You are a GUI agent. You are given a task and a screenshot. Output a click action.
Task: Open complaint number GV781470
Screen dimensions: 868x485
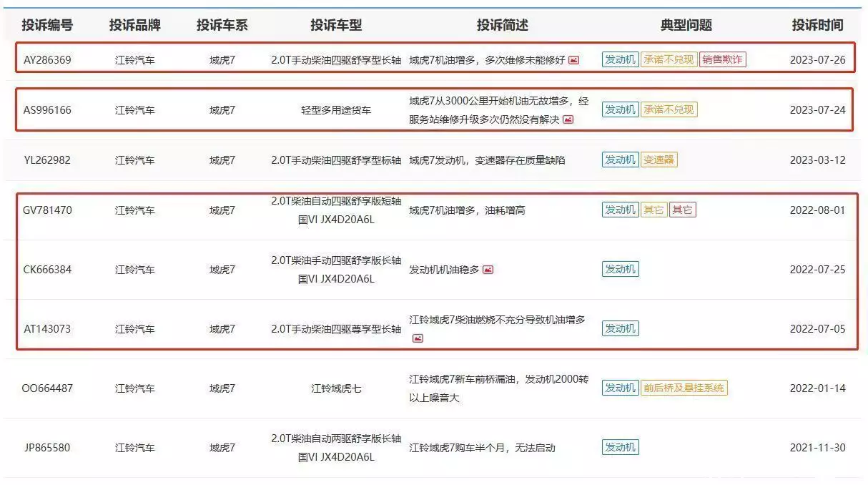point(47,210)
